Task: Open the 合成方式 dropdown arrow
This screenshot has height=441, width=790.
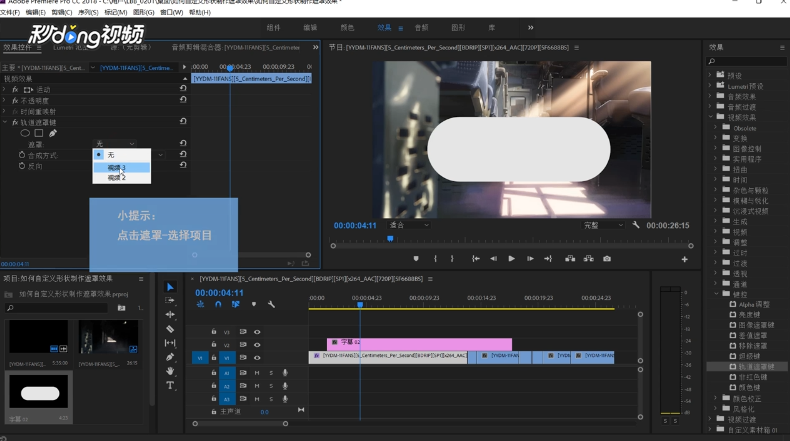Action: pos(161,155)
